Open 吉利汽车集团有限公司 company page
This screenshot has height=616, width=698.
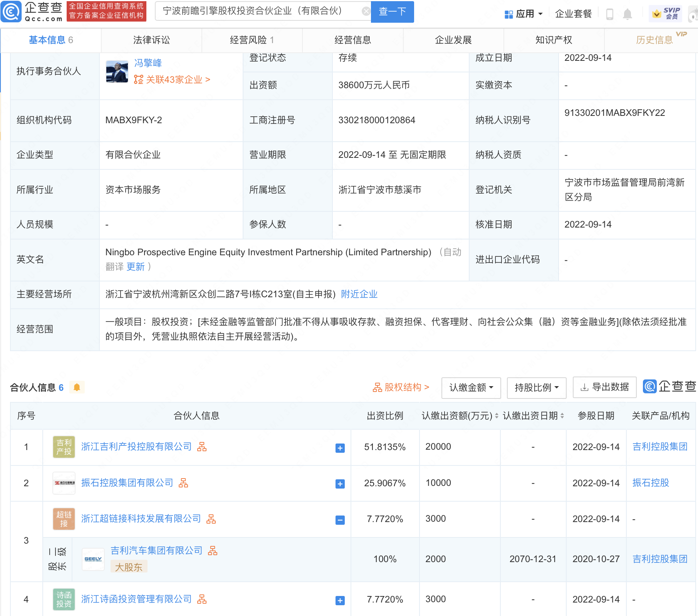pyautogui.click(x=156, y=551)
